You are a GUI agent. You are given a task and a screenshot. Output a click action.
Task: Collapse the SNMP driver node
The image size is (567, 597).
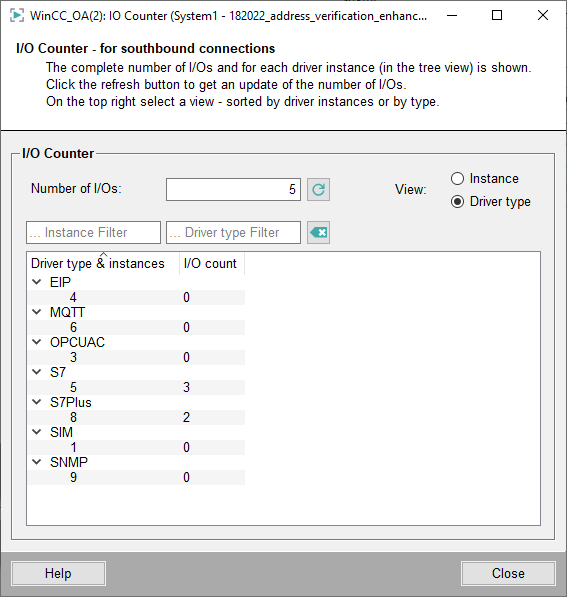pyautogui.click(x=37, y=462)
